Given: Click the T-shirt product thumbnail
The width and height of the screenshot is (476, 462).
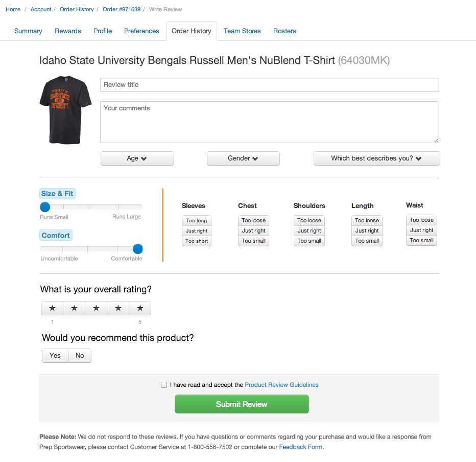Looking at the screenshot, I should pos(65,110).
